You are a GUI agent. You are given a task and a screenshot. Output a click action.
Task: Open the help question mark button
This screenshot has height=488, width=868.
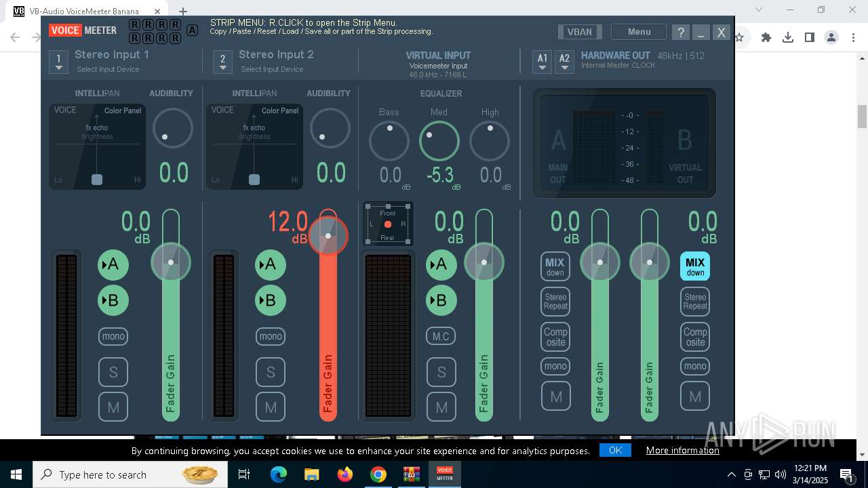coord(681,32)
